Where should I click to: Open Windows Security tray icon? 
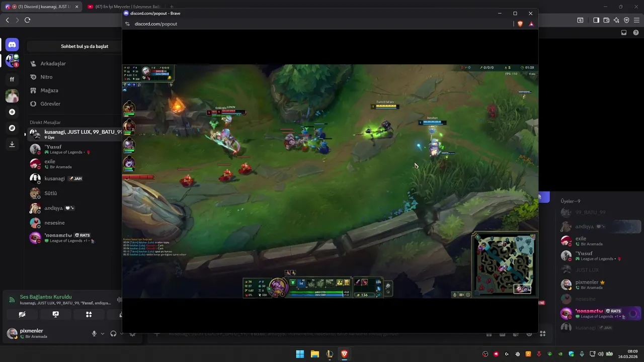tap(572, 354)
